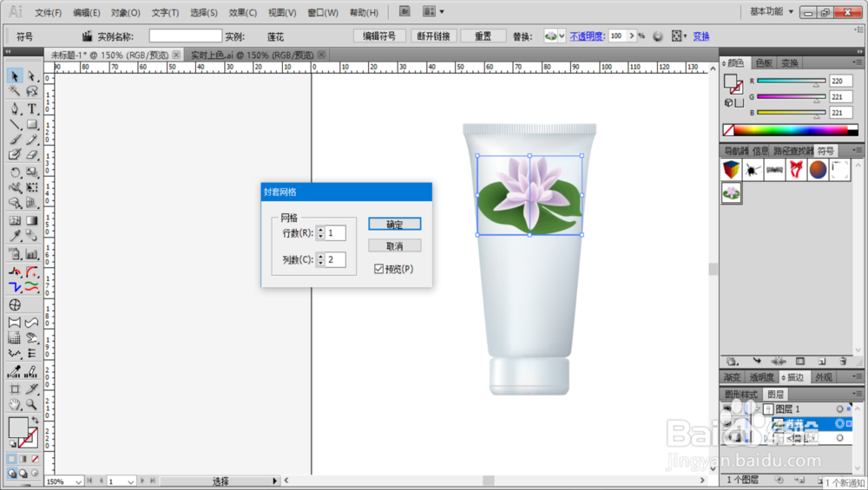Image resolution: width=868 pixels, height=490 pixels.
Task: Click the 确定 button in dialog
Action: pos(395,224)
